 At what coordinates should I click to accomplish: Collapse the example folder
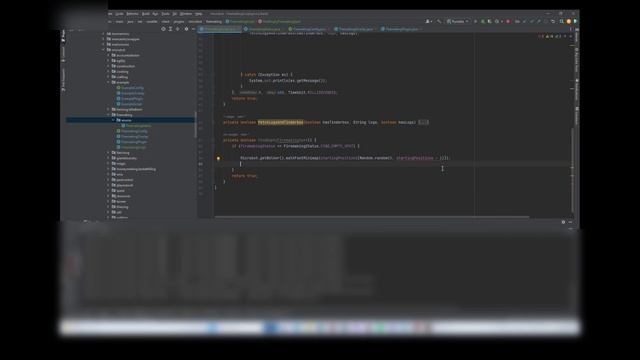[x=109, y=82]
